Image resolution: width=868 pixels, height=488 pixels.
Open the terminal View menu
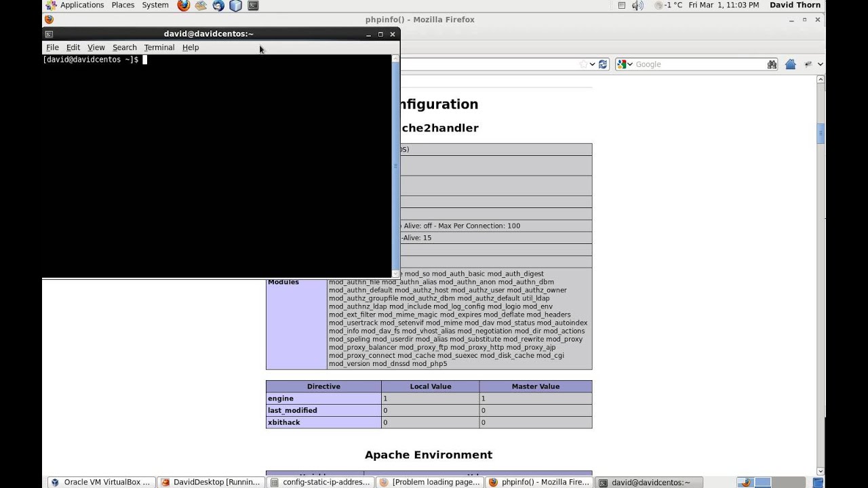tap(96, 47)
